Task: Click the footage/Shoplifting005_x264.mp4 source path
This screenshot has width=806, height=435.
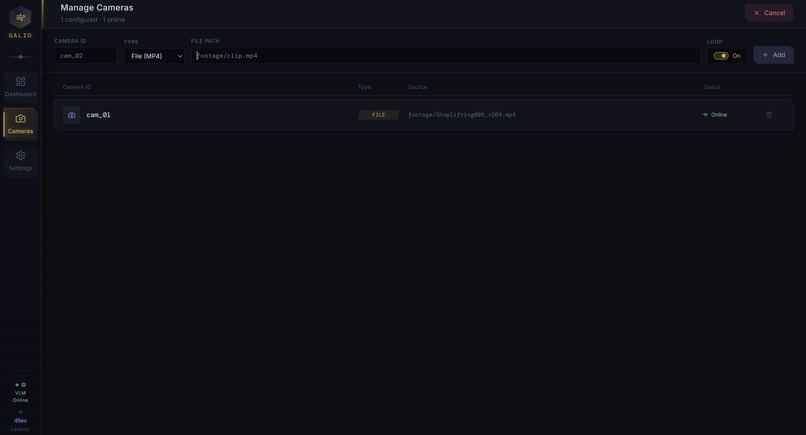Action: click(462, 115)
